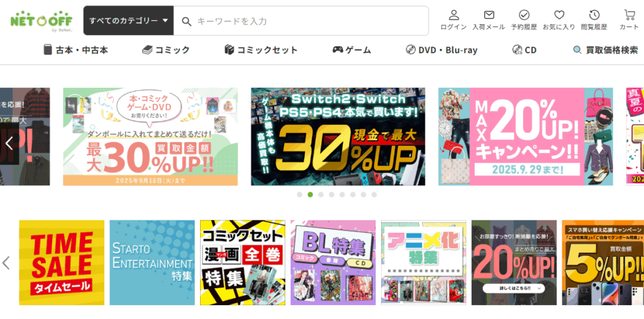The image size is (644, 319).
Task: Click 詳しくはこちら button on 20%UP tile
Action: (x=513, y=288)
